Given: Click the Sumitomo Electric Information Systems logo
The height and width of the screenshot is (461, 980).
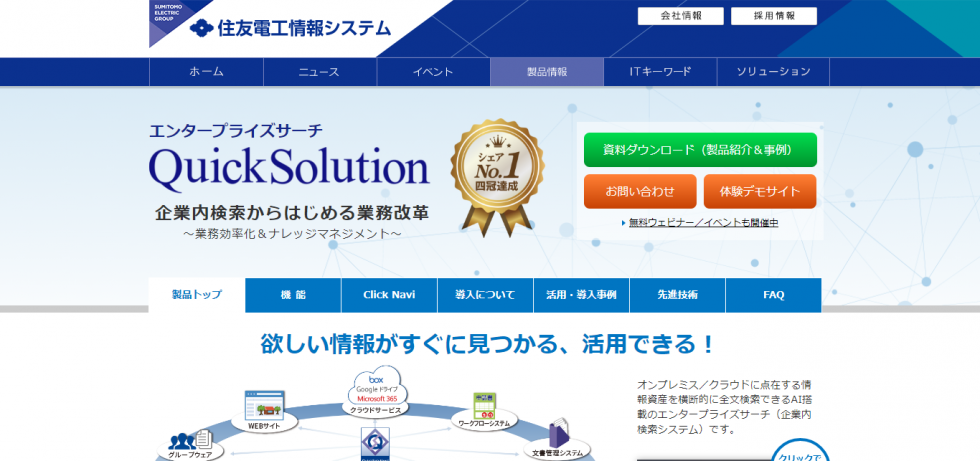Looking at the screenshot, I should [290, 28].
